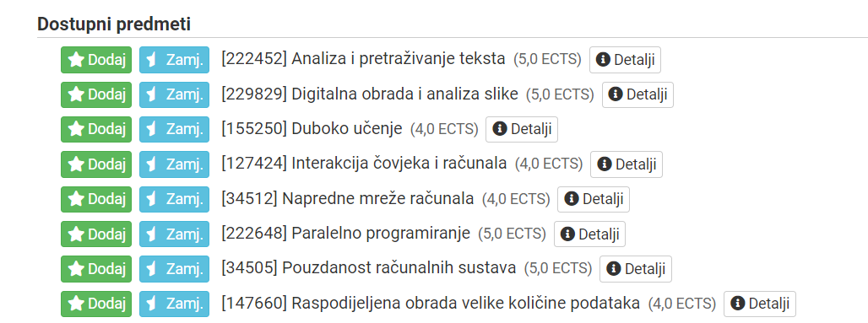Add Paralelno programiranje using Dodaj
868x323 pixels.
tap(96, 234)
